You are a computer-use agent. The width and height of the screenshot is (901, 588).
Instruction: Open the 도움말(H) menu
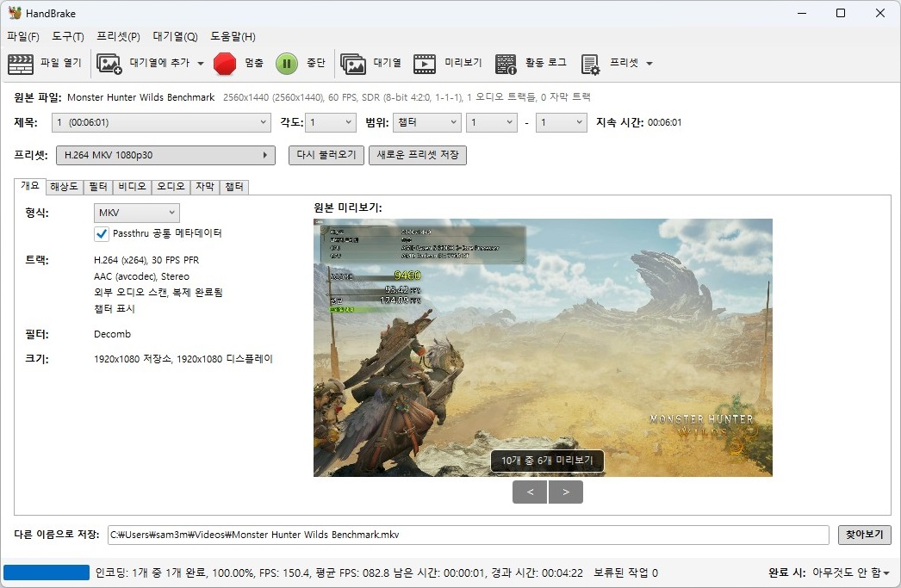[x=233, y=37]
